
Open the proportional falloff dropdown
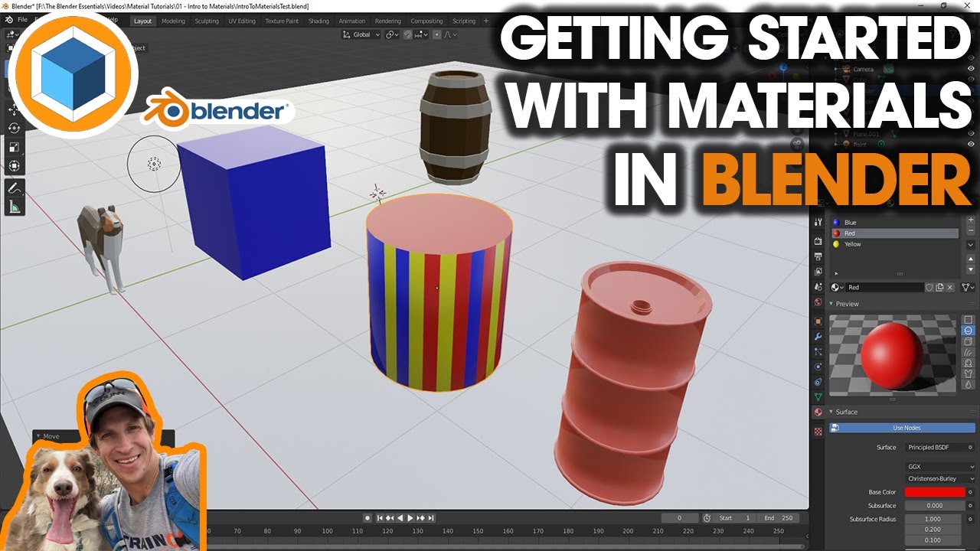[x=449, y=34]
